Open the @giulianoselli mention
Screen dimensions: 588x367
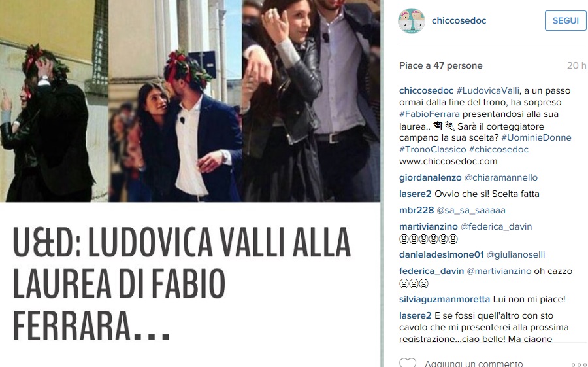tap(515, 254)
